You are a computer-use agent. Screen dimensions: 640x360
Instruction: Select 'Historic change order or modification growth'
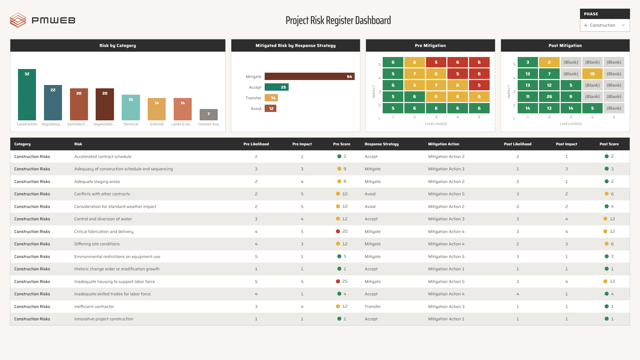pos(320,269)
